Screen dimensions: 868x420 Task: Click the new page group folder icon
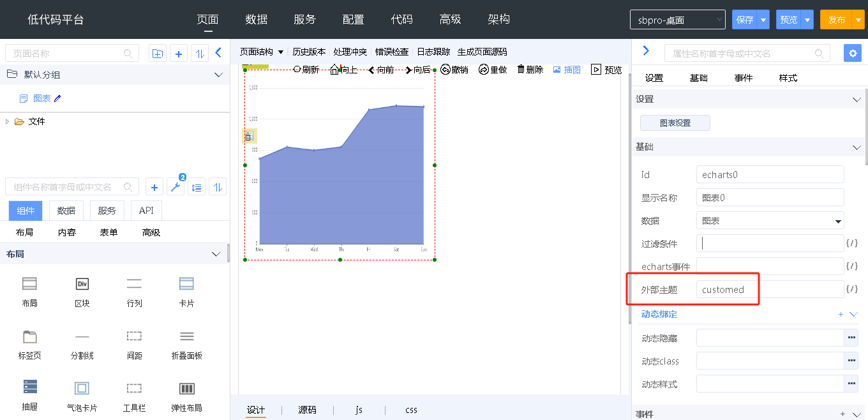(157, 54)
